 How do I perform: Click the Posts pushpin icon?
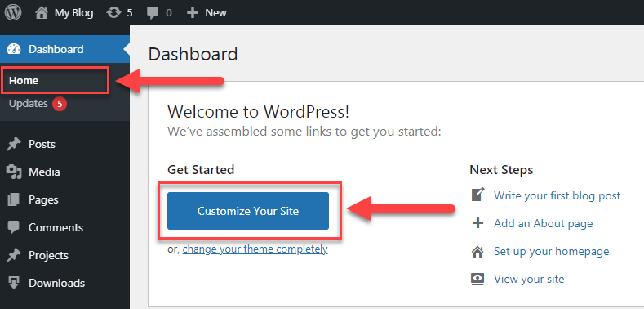(x=14, y=145)
